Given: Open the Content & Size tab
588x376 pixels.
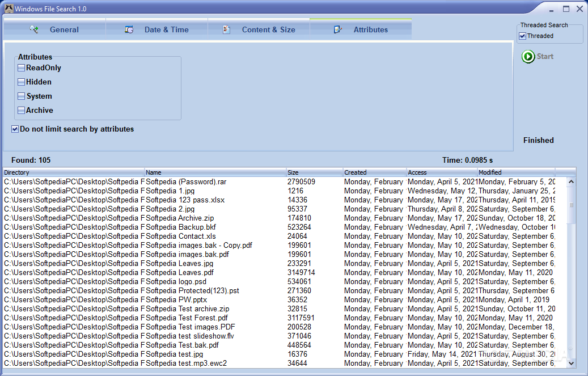Looking at the screenshot, I should click(259, 29).
